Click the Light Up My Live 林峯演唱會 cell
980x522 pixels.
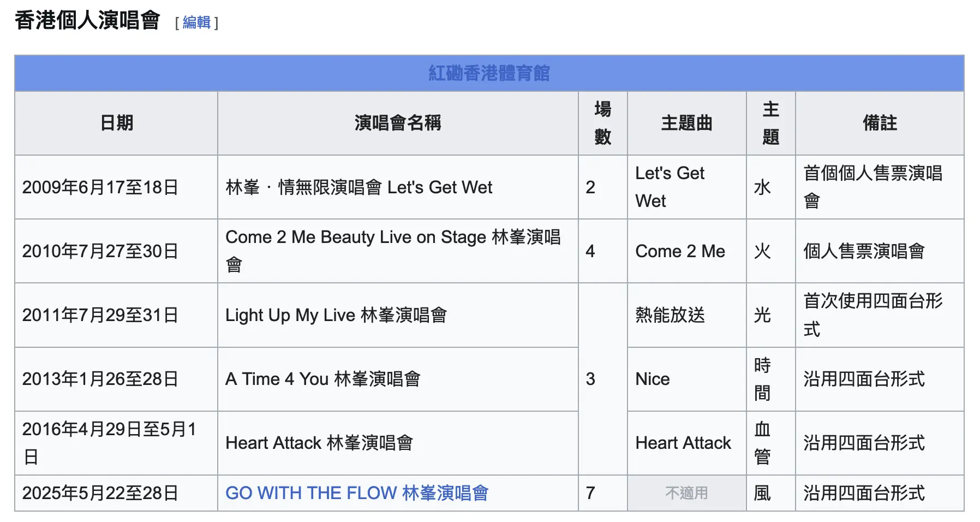pyautogui.click(x=398, y=315)
